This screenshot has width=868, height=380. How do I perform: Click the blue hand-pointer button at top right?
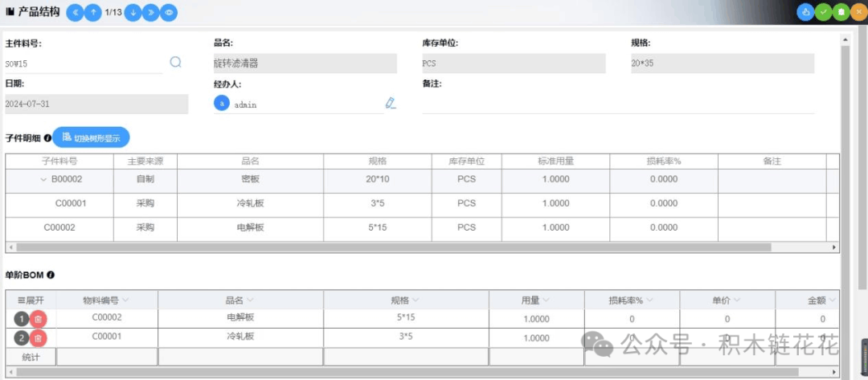(x=806, y=12)
